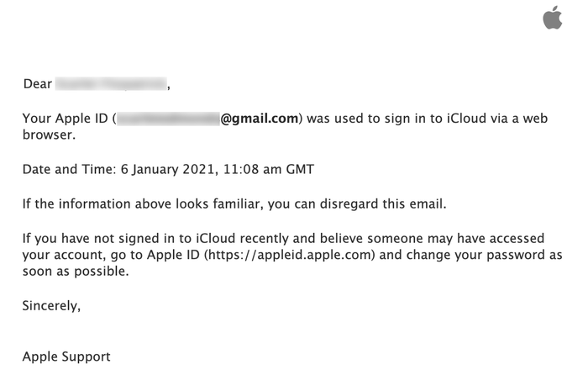Click the 'Dear' greeting word

[38, 84]
